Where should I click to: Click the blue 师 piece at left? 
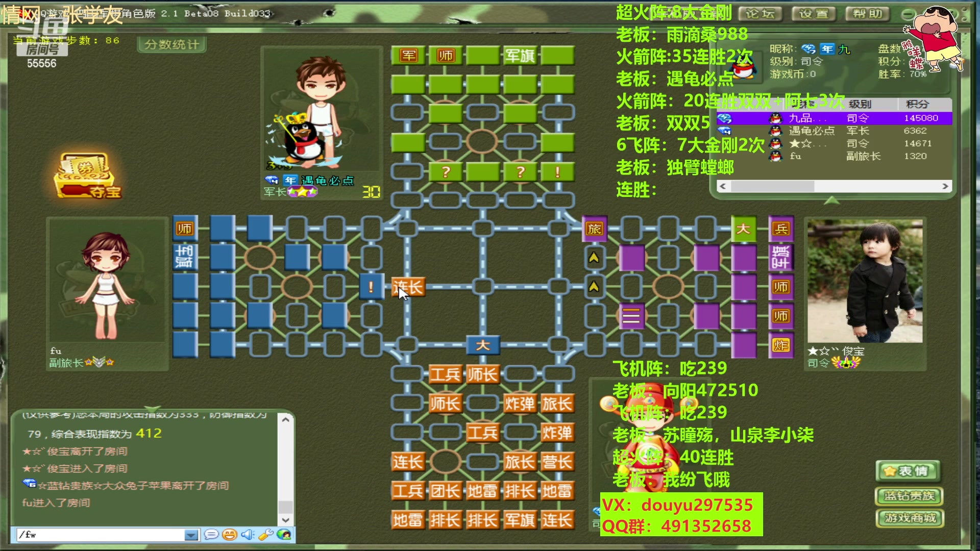tap(185, 229)
